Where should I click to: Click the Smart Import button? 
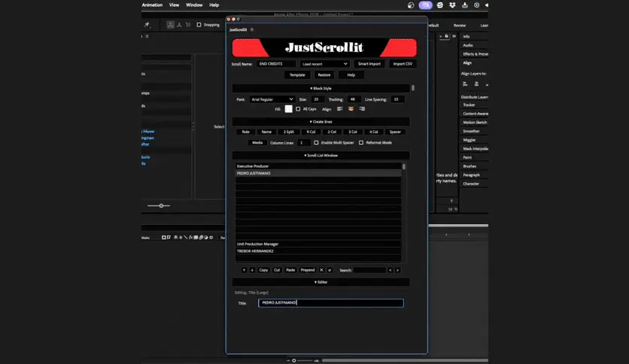pyautogui.click(x=369, y=64)
